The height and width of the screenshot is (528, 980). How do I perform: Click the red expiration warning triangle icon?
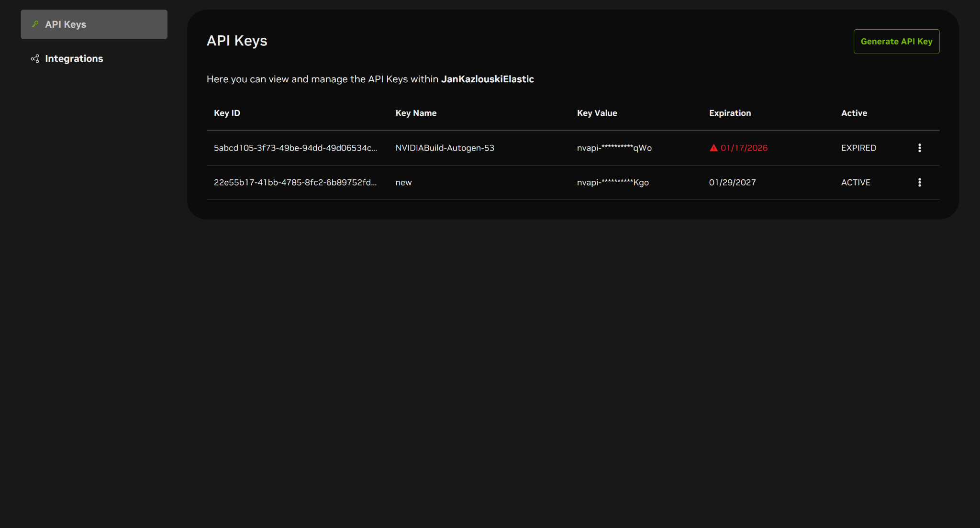pos(713,148)
